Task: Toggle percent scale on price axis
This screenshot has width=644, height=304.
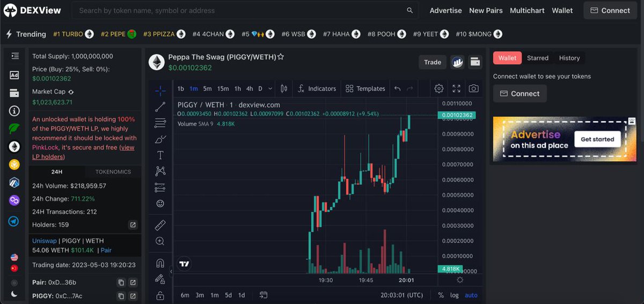Action: pyautogui.click(x=441, y=295)
